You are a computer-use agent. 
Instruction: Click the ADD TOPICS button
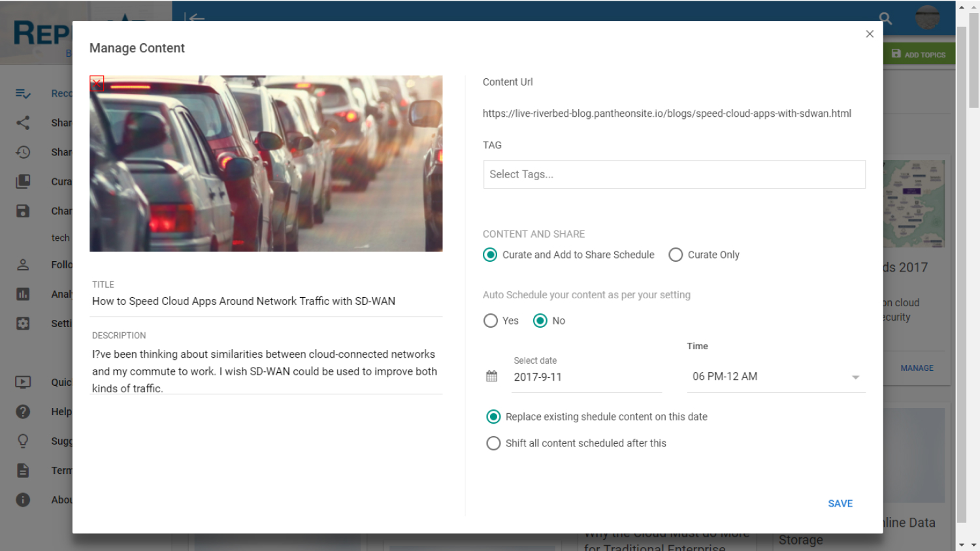pyautogui.click(x=919, y=54)
